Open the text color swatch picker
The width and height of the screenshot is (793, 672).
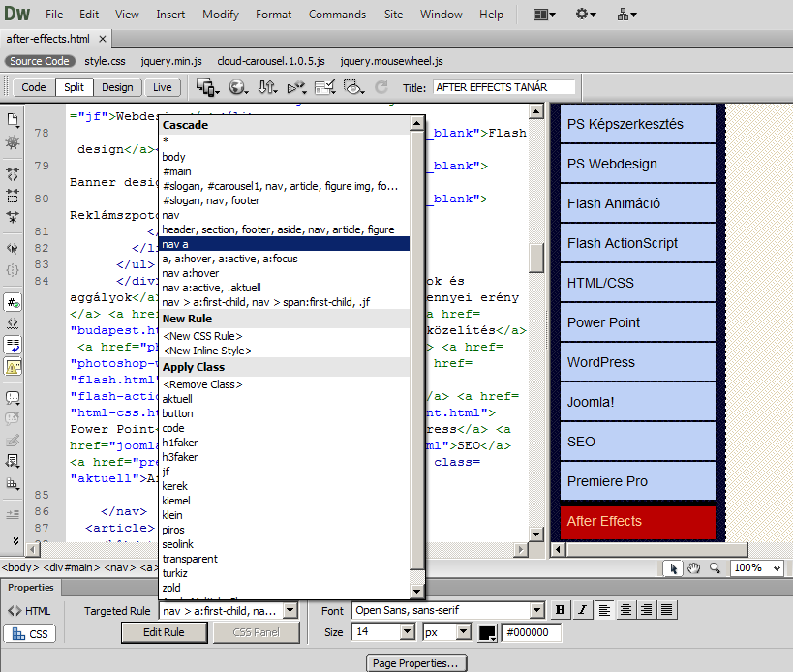coord(488,632)
